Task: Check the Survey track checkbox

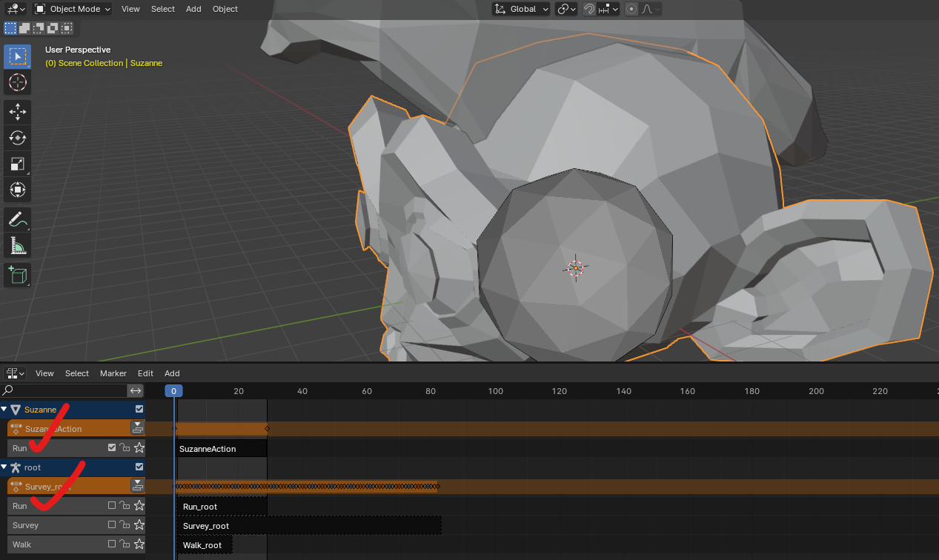Action: (112, 524)
